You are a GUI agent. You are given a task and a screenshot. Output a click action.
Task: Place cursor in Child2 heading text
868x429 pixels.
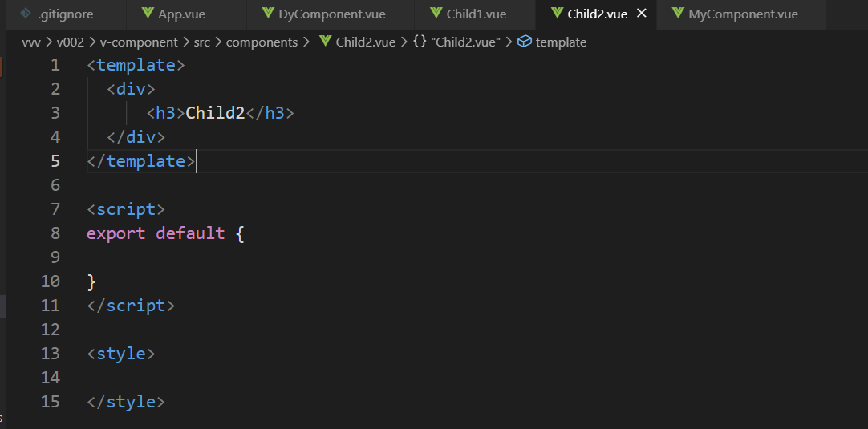pyautogui.click(x=215, y=113)
